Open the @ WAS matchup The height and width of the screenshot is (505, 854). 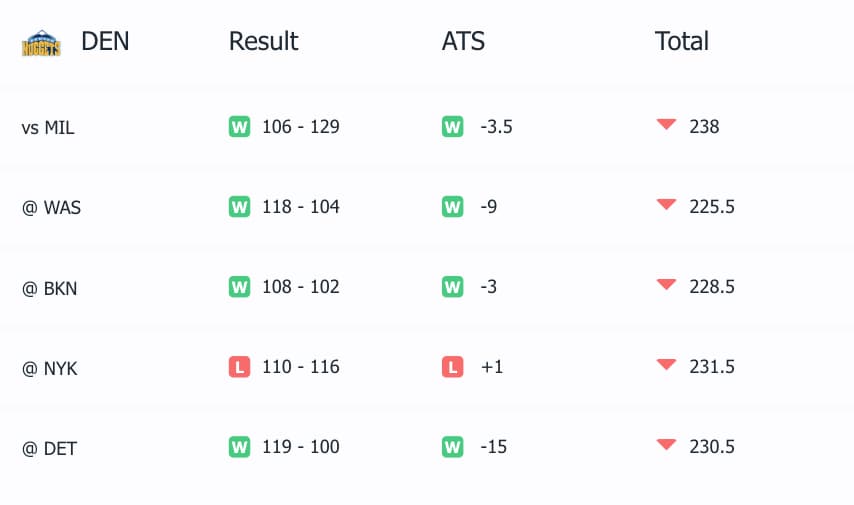(50, 208)
